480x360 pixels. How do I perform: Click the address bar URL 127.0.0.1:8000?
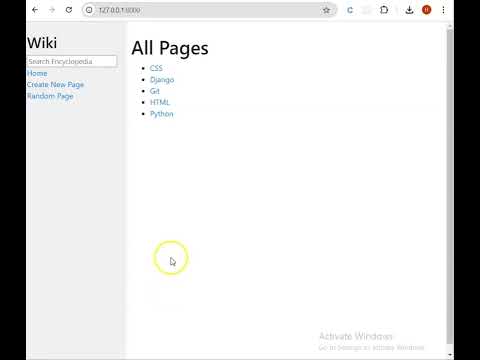pyautogui.click(x=119, y=10)
